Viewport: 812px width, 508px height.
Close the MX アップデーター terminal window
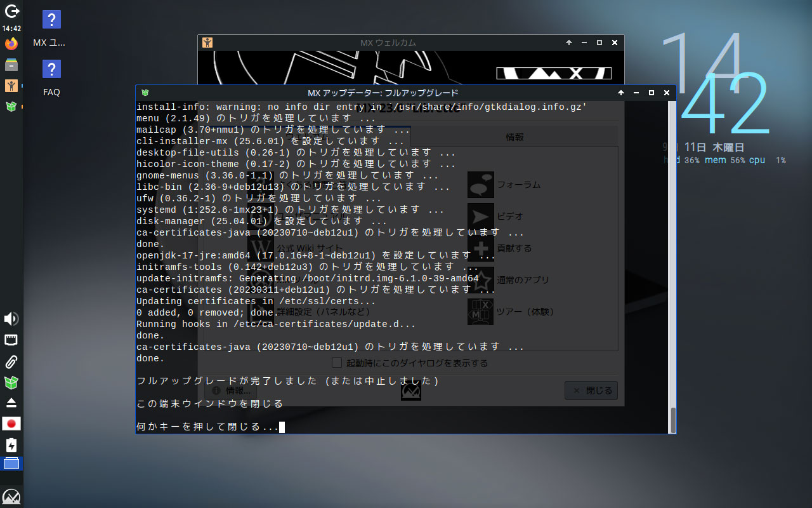667,93
